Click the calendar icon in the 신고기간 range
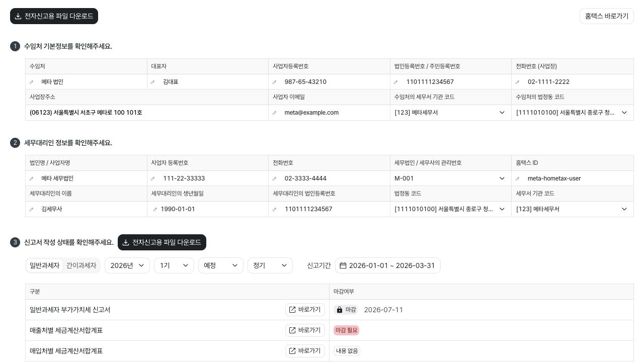This screenshot has width=644, height=362. [343, 265]
